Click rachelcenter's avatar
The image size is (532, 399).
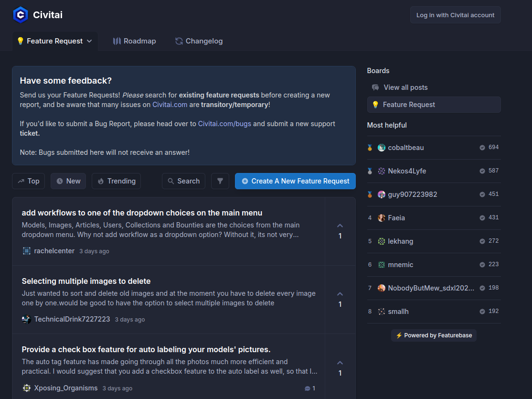(x=26, y=251)
